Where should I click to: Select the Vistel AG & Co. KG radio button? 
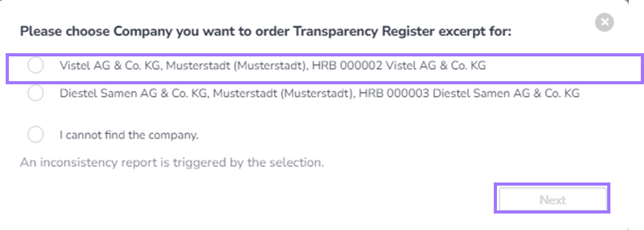pos(35,65)
